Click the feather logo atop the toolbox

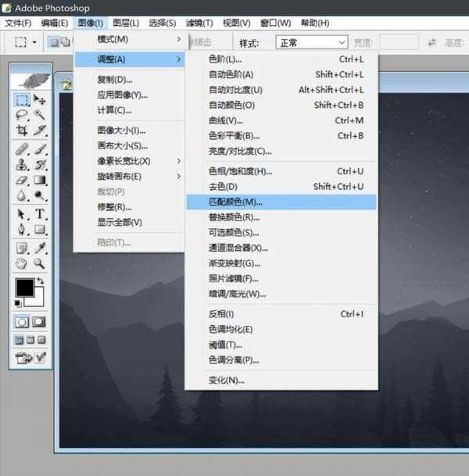[31, 81]
